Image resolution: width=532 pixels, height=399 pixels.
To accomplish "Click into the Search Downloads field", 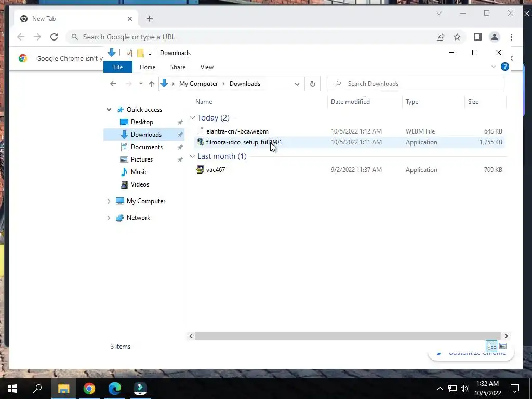I will (x=416, y=84).
